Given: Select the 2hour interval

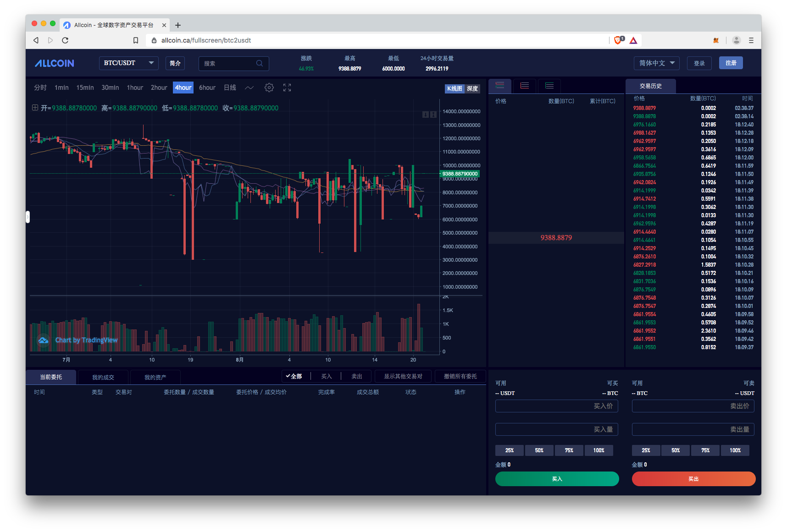Looking at the screenshot, I should pyautogui.click(x=159, y=88).
